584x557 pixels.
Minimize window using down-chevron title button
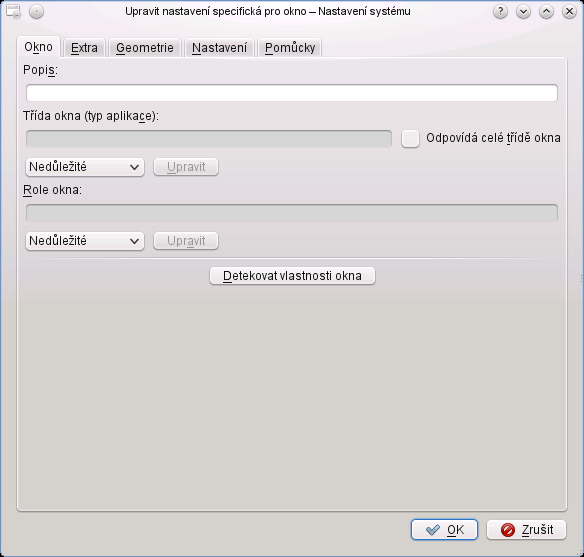click(x=523, y=12)
